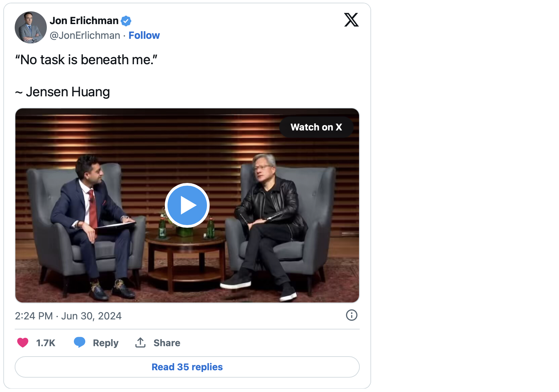The image size is (559, 392).
Task: Open Jon Erlichman's profile picture
Action: 31,27
